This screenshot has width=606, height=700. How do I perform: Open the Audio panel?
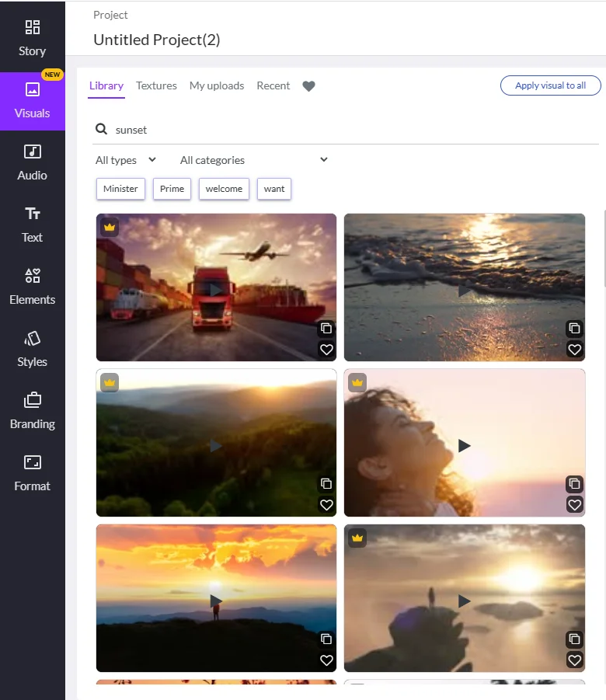tap(32, 163)
